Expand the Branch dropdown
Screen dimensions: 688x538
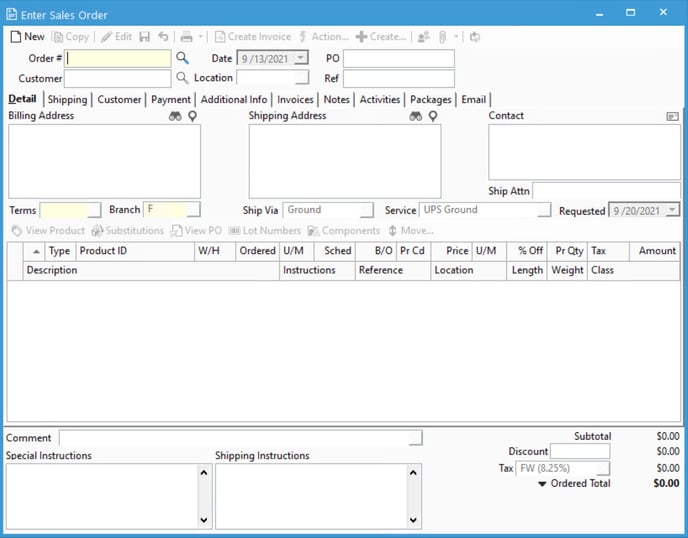pos(193,210)
